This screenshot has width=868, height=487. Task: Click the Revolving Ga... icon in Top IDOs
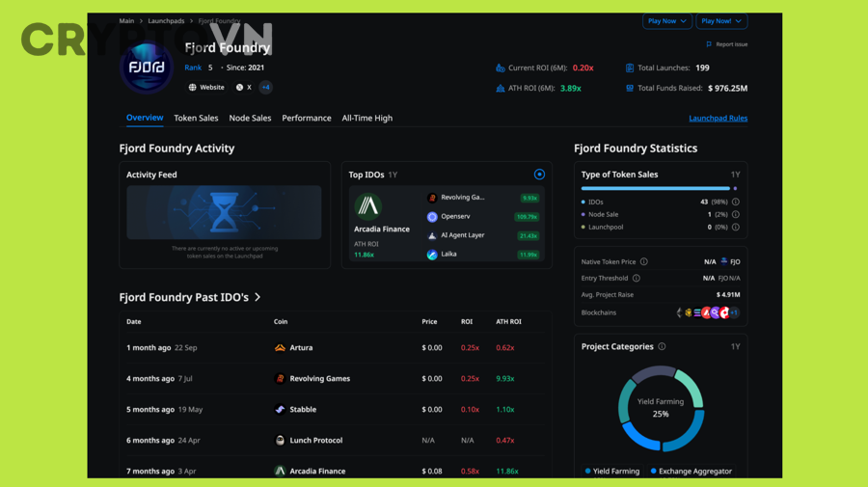coord(432,198)
